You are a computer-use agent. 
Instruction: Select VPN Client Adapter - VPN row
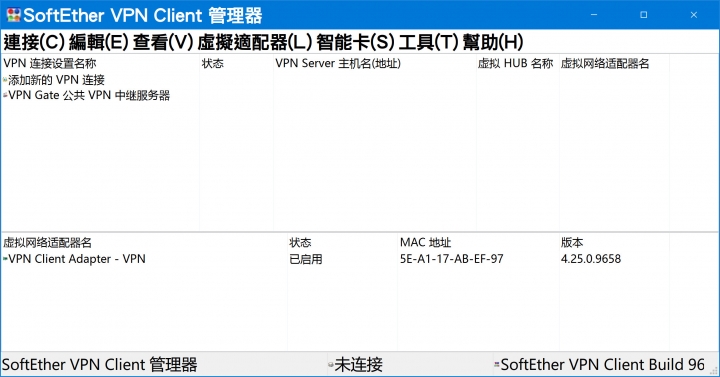77,259
